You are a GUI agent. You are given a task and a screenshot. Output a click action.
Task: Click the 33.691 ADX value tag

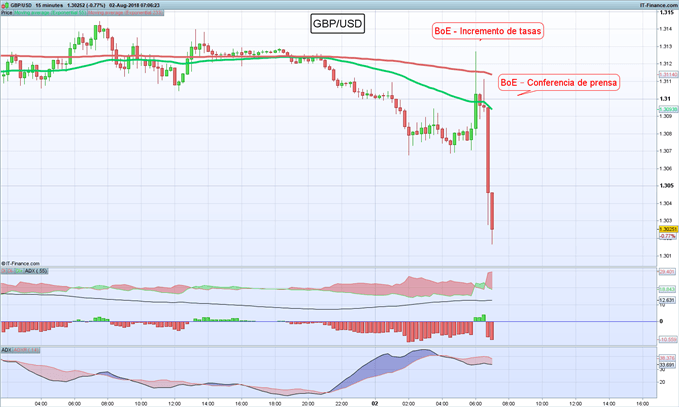click(x=667, y=365)
